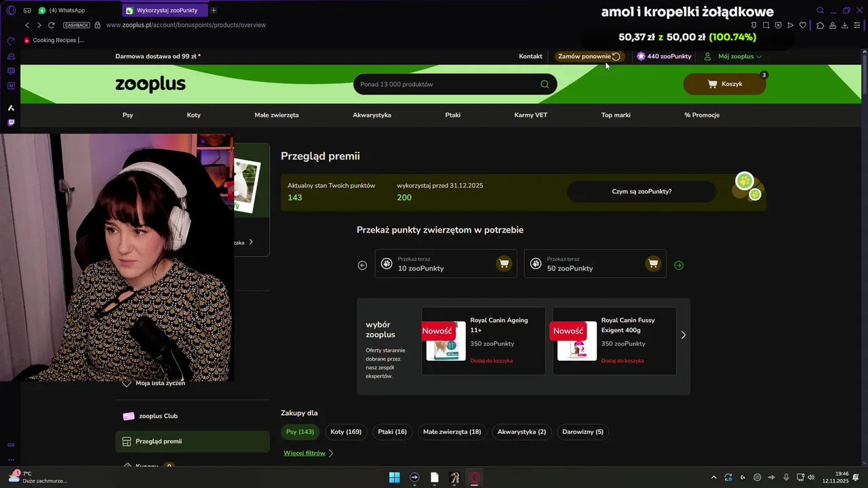Open Easy Setup settings sliders

point(856,25)
